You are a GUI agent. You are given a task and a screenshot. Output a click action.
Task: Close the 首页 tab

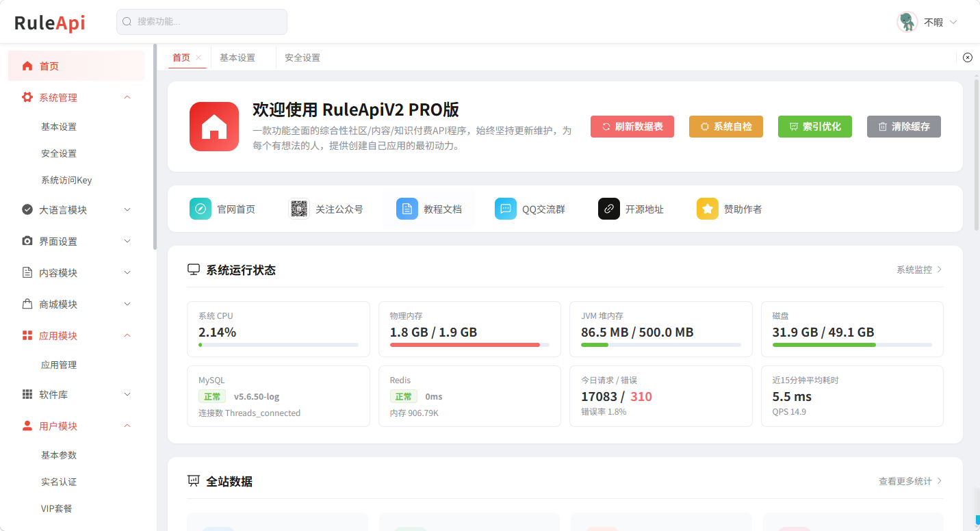(x=198, y=57)
